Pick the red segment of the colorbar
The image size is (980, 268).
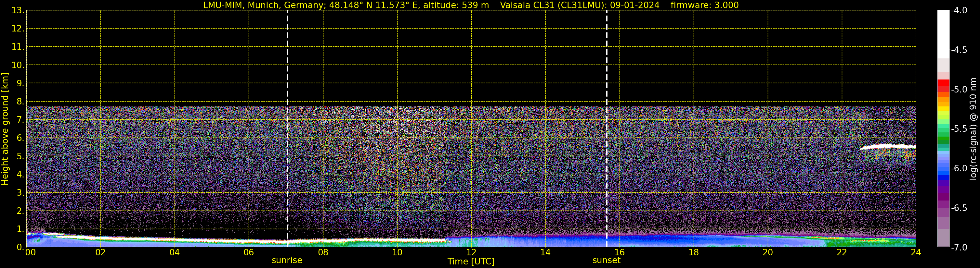click(943, 83)
